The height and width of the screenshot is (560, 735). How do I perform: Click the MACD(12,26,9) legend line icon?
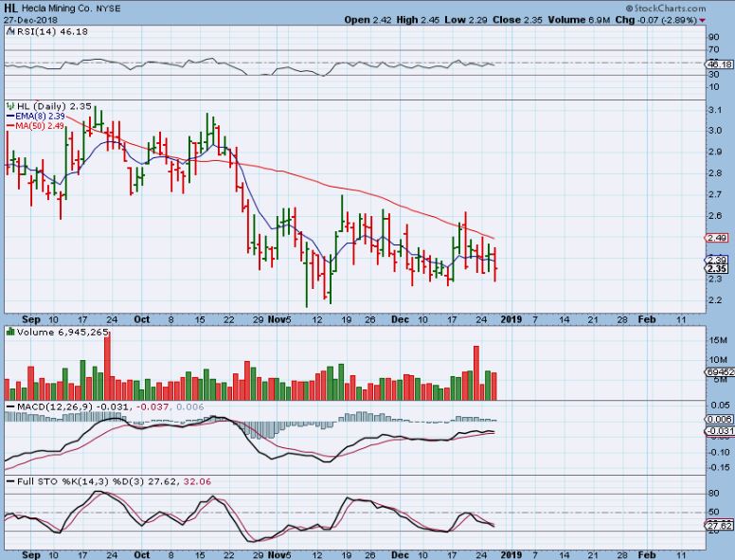click(9, 406)
